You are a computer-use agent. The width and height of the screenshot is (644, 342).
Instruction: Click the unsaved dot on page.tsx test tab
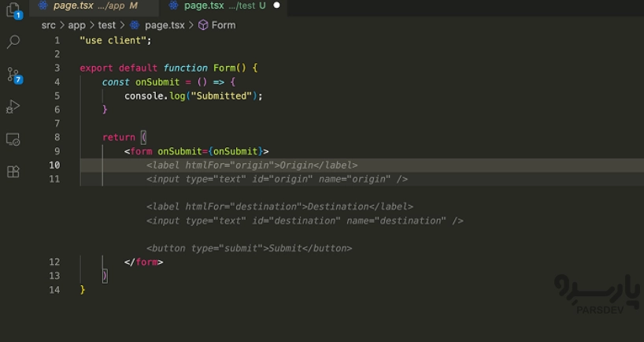point(276,6)
